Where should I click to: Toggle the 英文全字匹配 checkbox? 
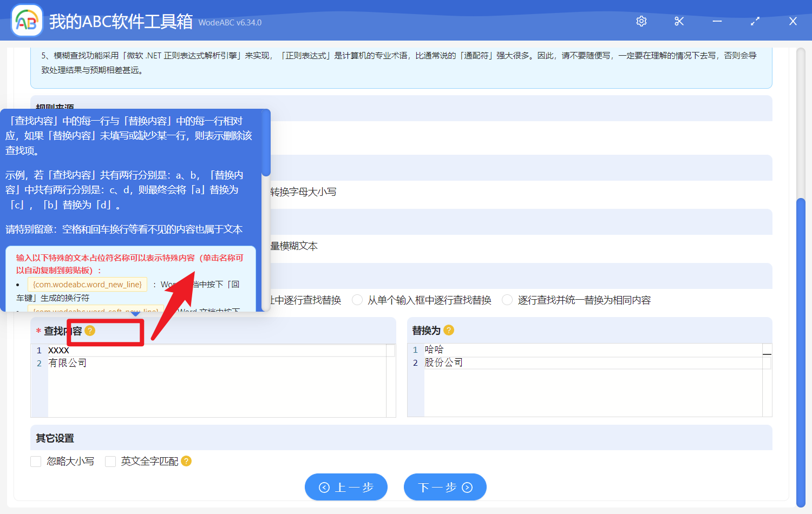[110, 462]
